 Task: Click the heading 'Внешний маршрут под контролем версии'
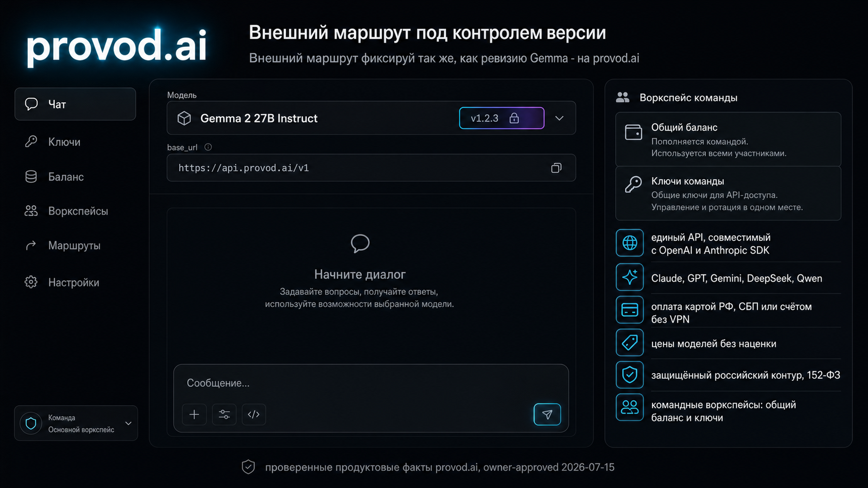tap(427, 33)
